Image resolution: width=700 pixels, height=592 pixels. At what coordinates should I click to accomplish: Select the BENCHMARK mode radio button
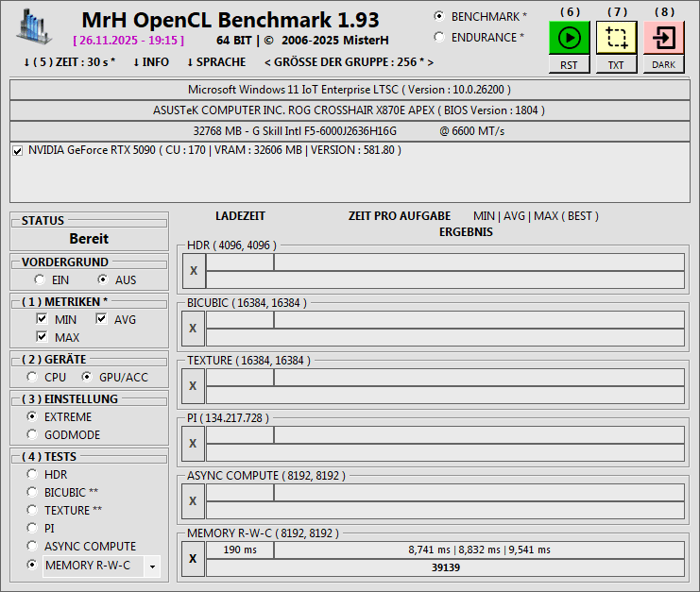439,16
